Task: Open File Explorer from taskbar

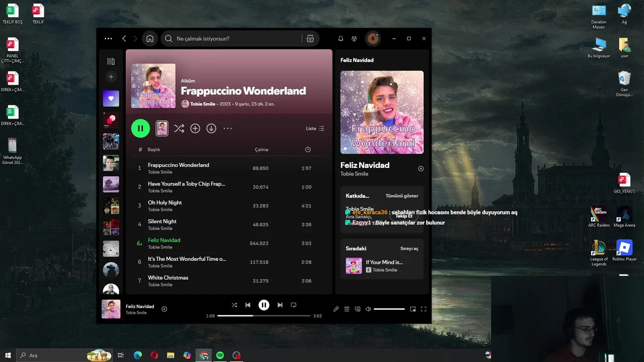Action: [x=171, y=355]
